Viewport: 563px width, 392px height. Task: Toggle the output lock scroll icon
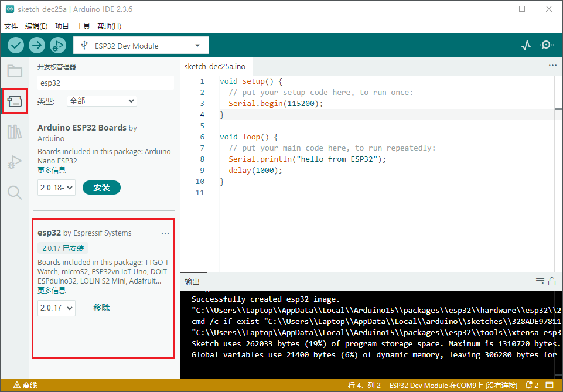click(551, 282)
